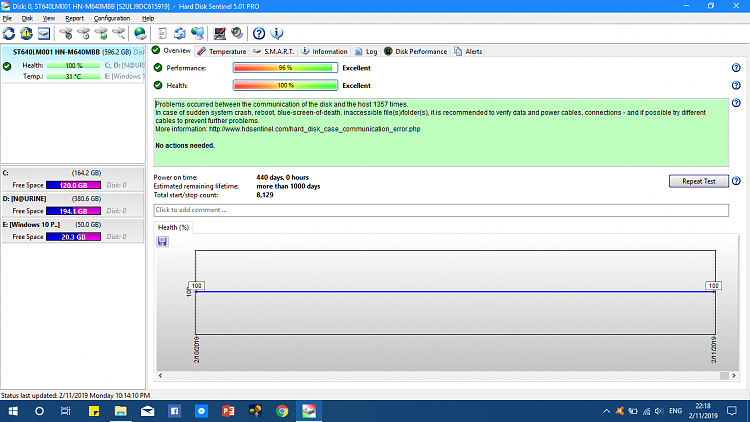Viewport: 750px width, 422px height.
Task: Click the disk with green check icon
Action: click(x=101, y=33)
